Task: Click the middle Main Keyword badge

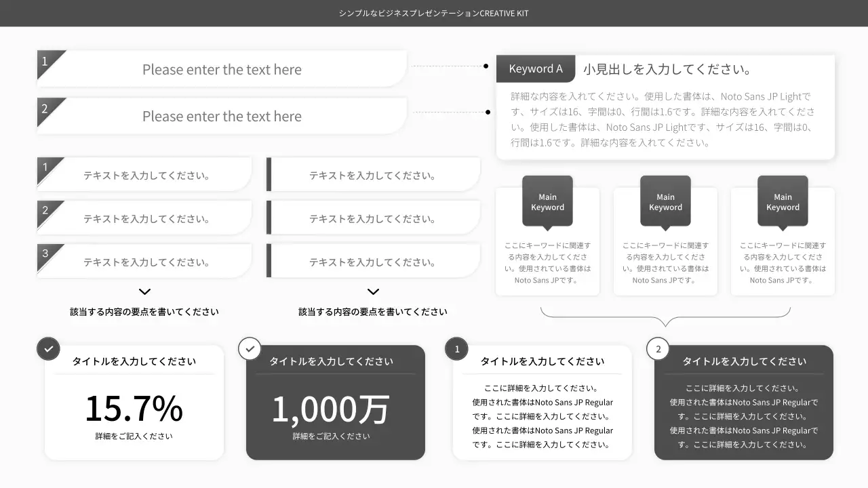Action: (665, 201)
